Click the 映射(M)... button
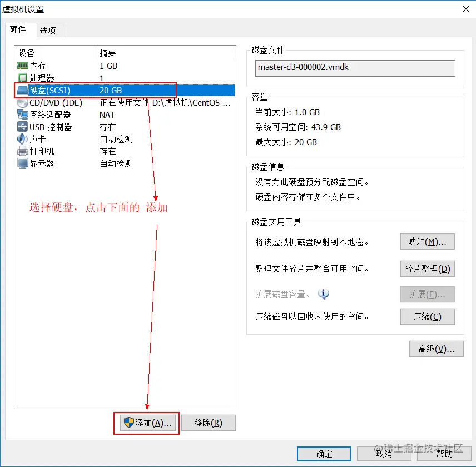Viewport: 476px width, 467px height. tap(428, 241)
